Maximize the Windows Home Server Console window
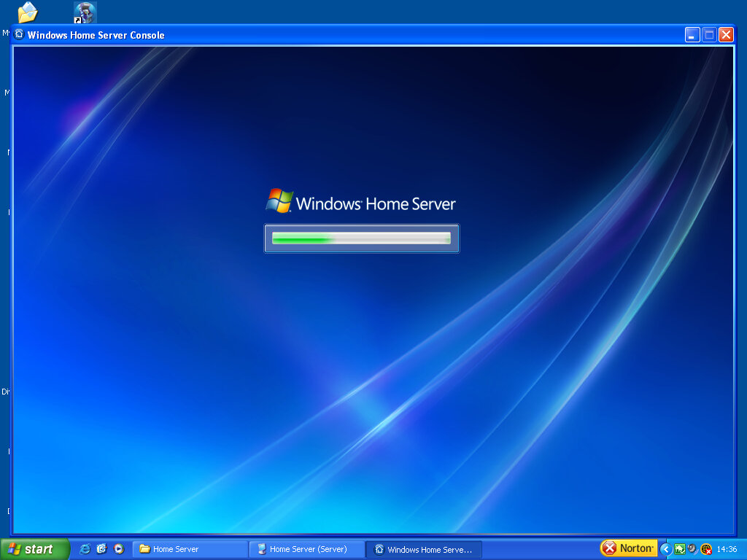747x560 pixels. click(x=709, y=34)
